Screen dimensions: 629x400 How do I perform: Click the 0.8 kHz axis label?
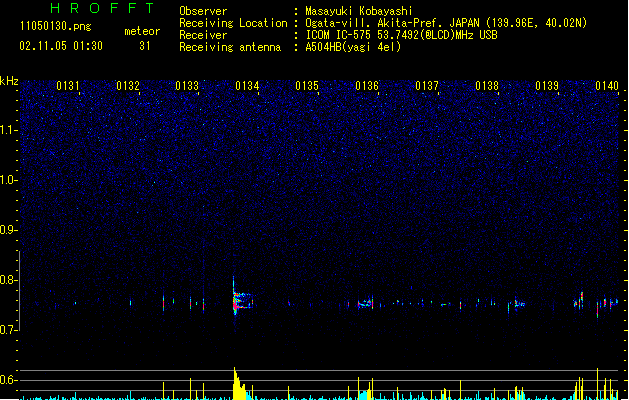point(9,280)
